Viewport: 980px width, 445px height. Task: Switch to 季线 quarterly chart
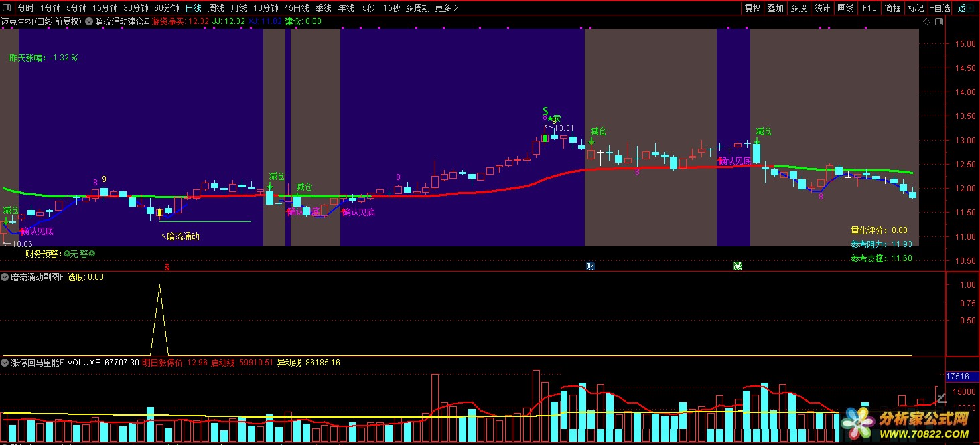pyautogui.click(x=323, y=8)
